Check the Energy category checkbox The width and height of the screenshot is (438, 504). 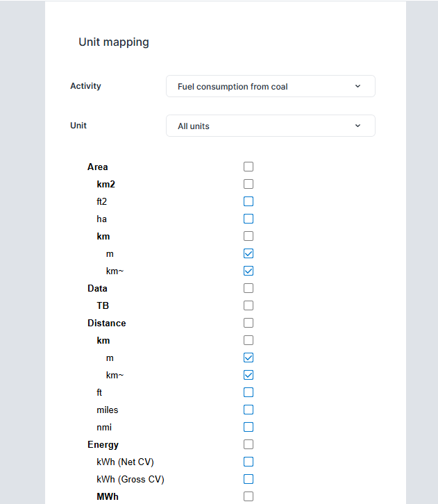[x=249, y=444]
